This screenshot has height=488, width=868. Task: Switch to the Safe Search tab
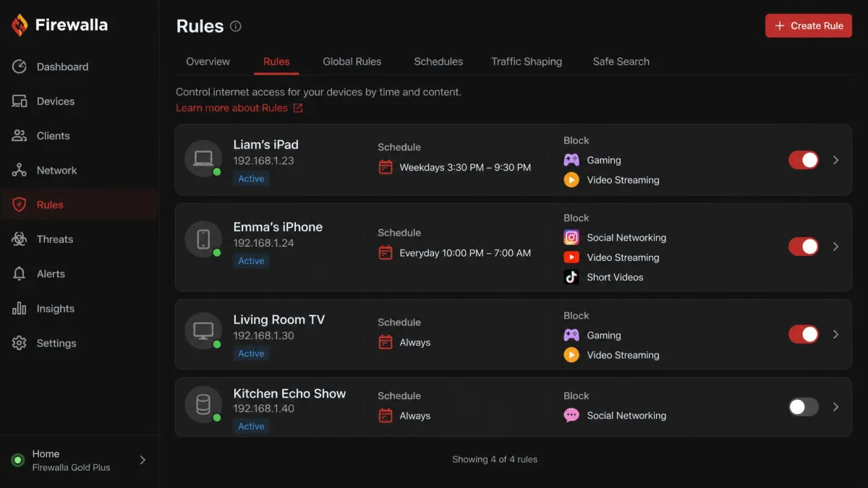(x=621, y=61)
